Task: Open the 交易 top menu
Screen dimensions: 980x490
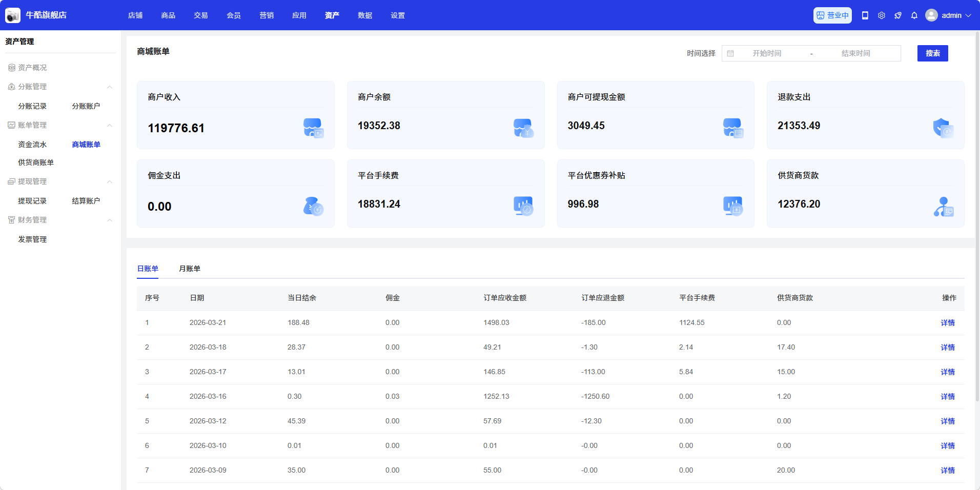Action: pyautogui.click(x=200, y=15)
